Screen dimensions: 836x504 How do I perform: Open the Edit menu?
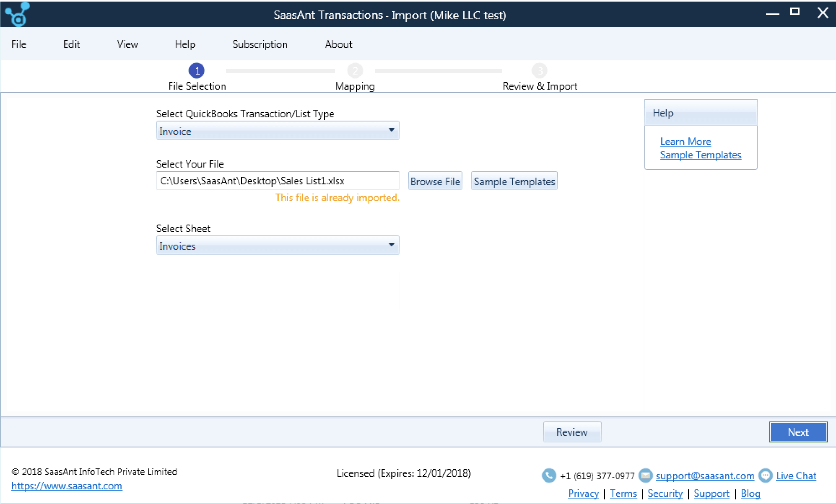(x=71, y=44)
